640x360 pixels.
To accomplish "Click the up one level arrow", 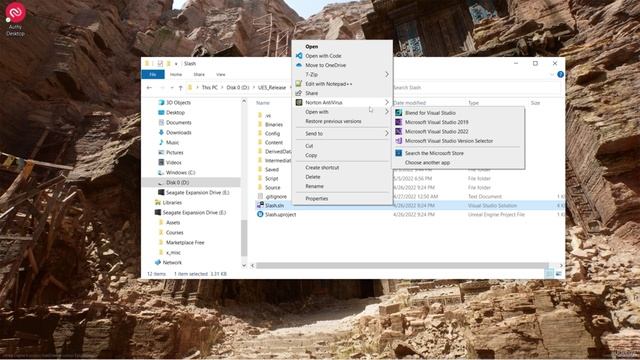I will click(x=180, y=88).
